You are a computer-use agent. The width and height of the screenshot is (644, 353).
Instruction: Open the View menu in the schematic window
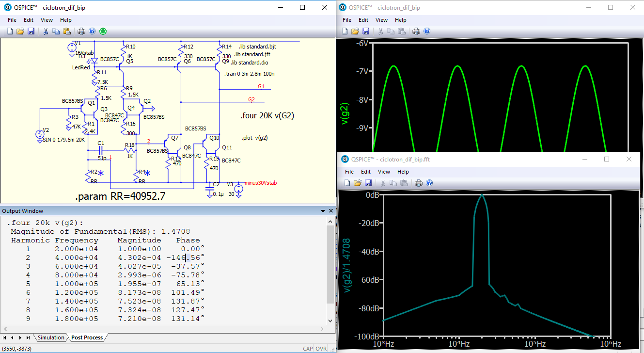(47, 20)
